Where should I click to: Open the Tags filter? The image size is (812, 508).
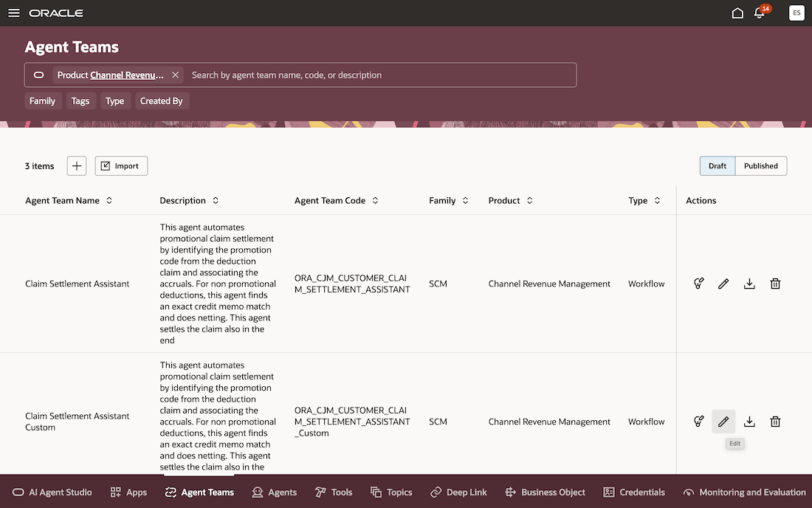click(80, 101)
